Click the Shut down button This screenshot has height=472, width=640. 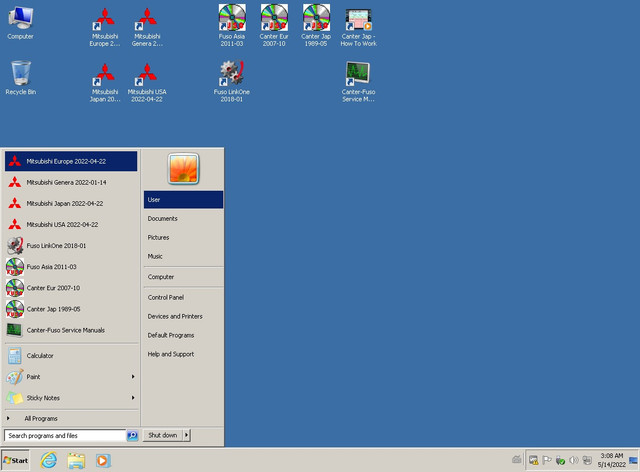(163, 435)
